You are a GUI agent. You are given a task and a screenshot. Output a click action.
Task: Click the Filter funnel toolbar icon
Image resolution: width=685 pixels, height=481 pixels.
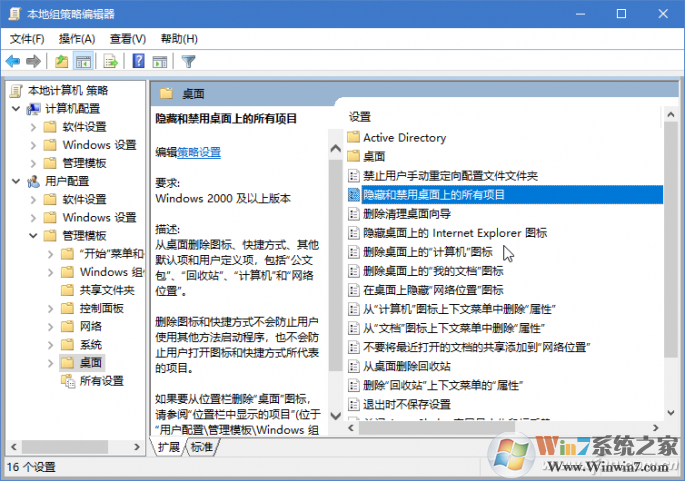[x=188, y=62]
